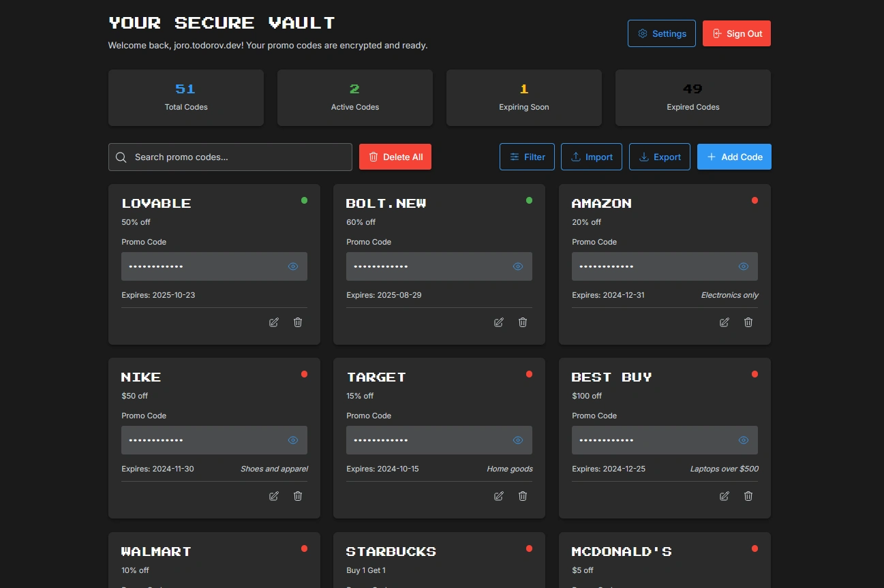Delete the Amazon promo code card

[748, 322]
